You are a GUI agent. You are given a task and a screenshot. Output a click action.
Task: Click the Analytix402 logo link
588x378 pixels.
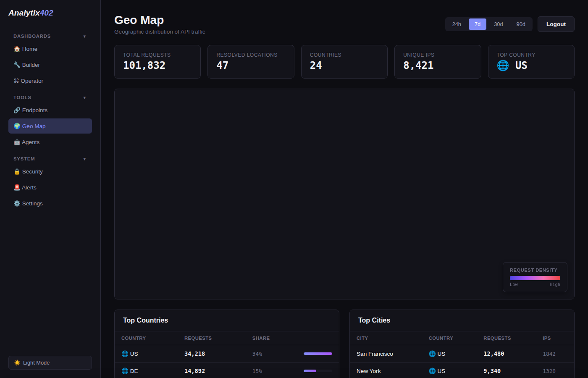click(x=31, y=13)
